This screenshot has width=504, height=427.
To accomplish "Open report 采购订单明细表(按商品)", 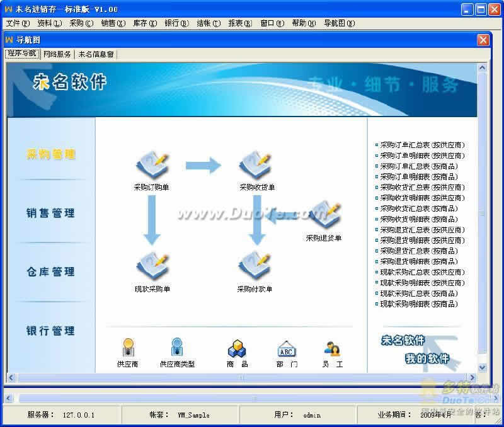I will 418,177.
